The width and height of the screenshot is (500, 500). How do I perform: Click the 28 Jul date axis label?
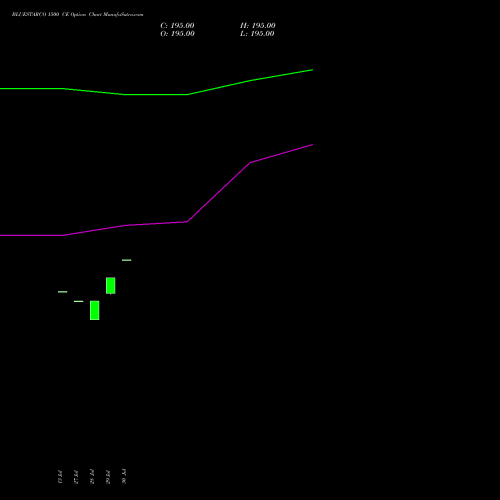92,477
